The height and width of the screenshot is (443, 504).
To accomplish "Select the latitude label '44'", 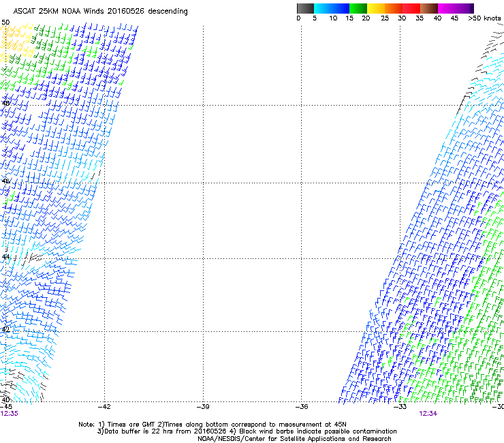I will coord(5,257).
